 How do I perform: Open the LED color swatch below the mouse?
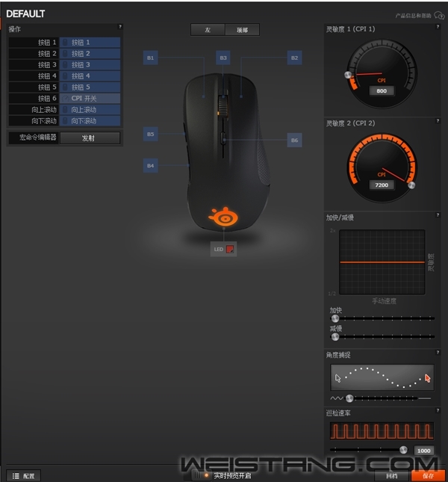coord(230,249)
